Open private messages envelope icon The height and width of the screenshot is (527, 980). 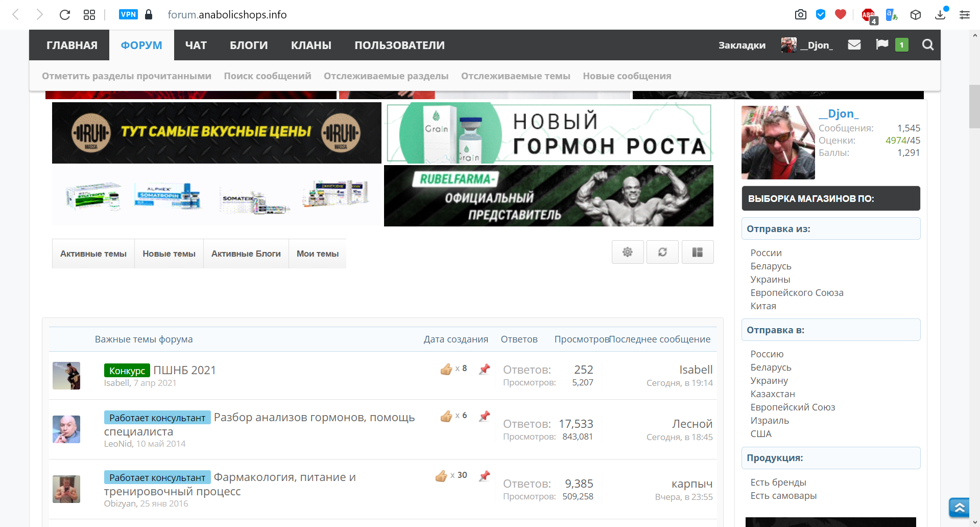854,45
